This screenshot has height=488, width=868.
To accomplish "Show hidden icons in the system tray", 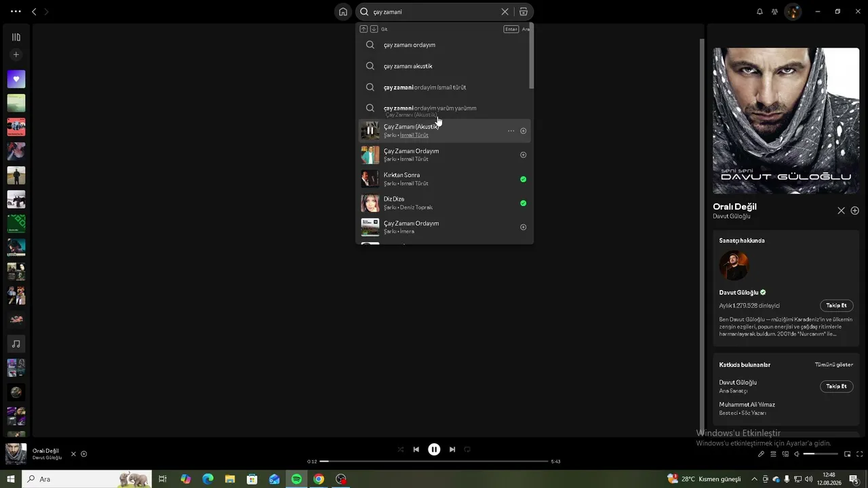I will pos(754,479).
